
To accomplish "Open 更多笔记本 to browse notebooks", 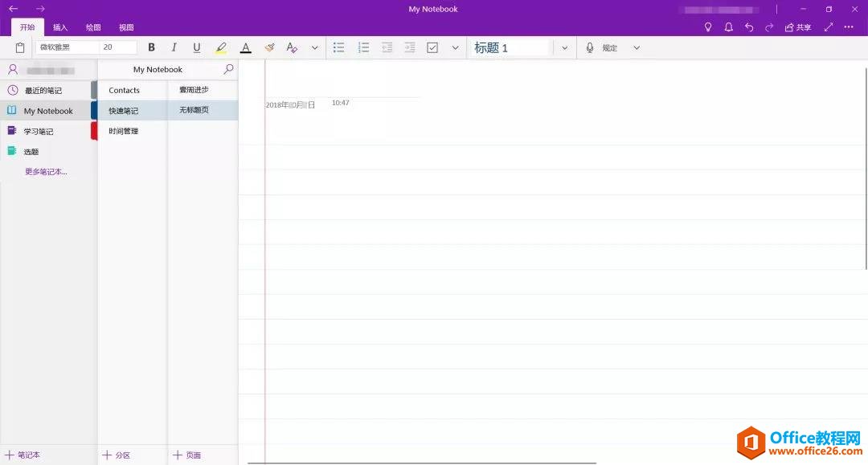I will point(45,171).
